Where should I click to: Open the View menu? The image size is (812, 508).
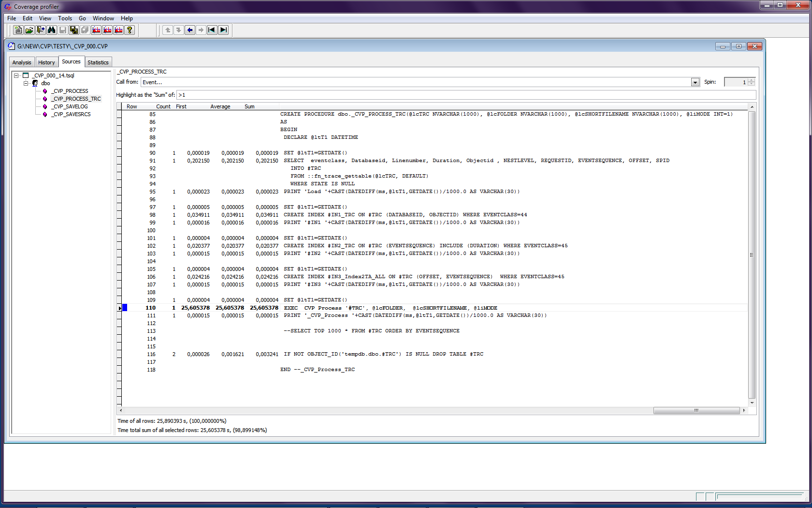click(45, 18)
